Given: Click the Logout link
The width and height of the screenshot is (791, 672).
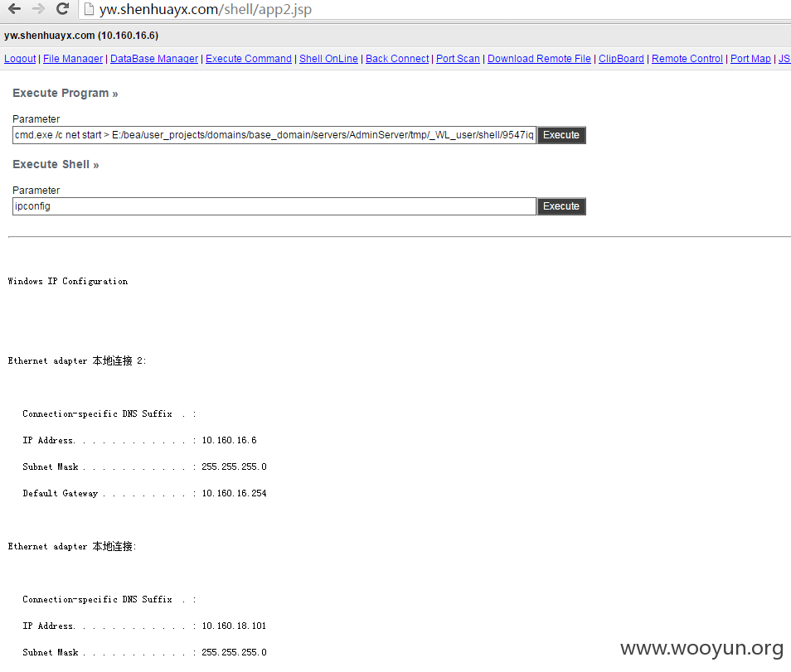Looking at the screenshot, I should 20,59.
